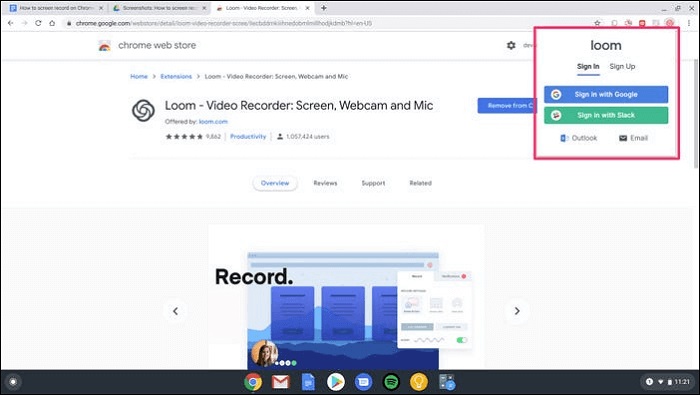Screen dimensions: 700x395
Task: Click the address bar URL field
Action: click(328, 23)
